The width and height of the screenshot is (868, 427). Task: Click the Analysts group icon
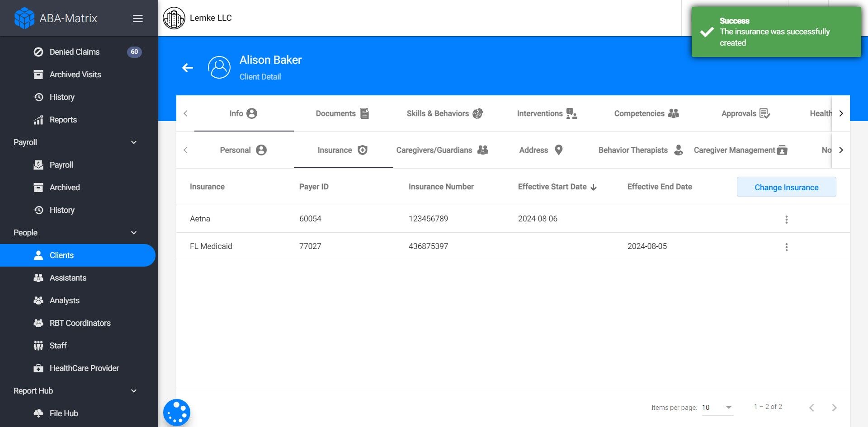point(38,300)
